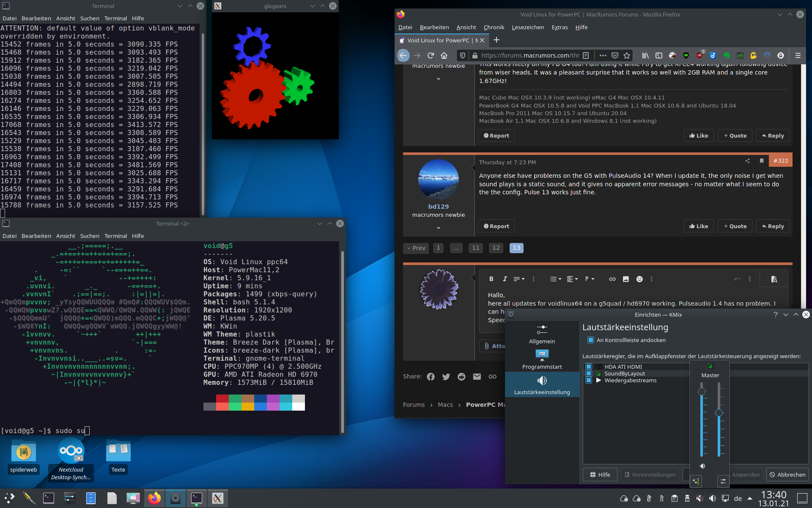Click the Firefox home button icon
The image size is (812, 508).
coord(444,55)
